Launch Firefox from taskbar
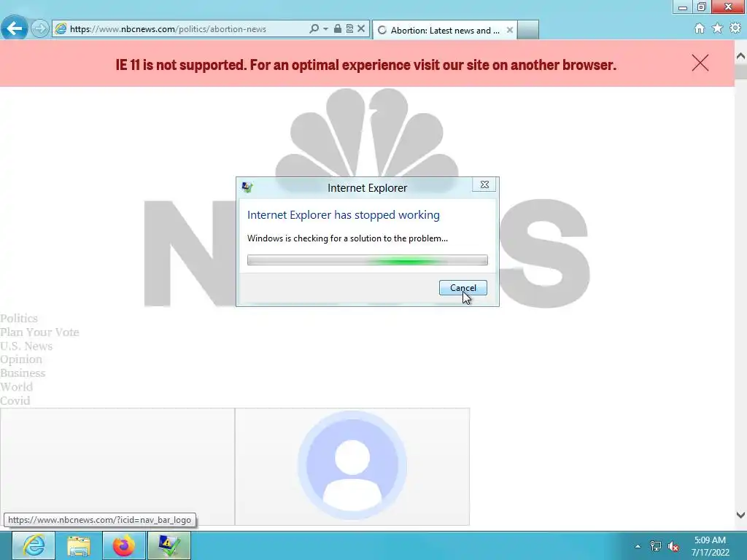This screenshot has width=747, height=560. tap(124, 545)
